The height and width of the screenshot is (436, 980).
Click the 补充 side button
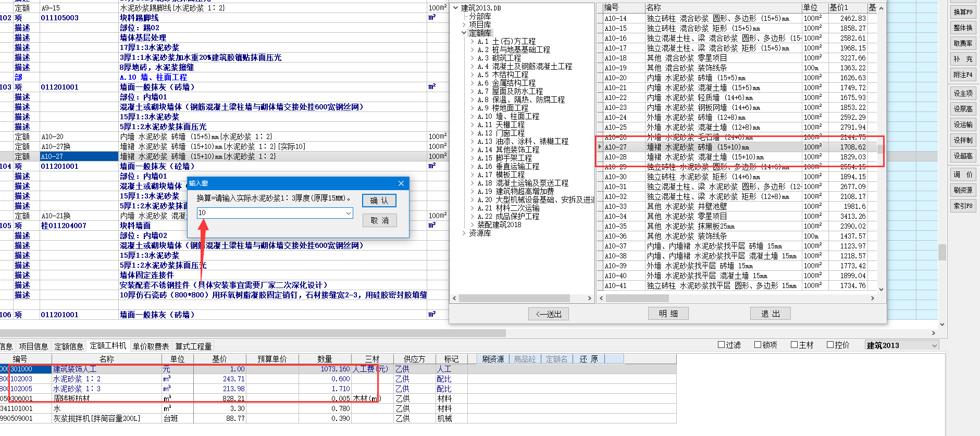[x=963, y=59]
